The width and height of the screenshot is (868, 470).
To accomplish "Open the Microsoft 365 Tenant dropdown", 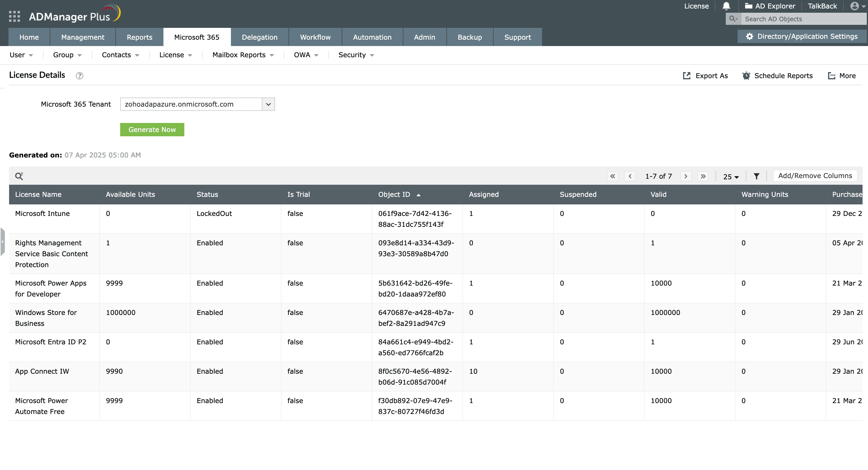I will tap(268, 104).
